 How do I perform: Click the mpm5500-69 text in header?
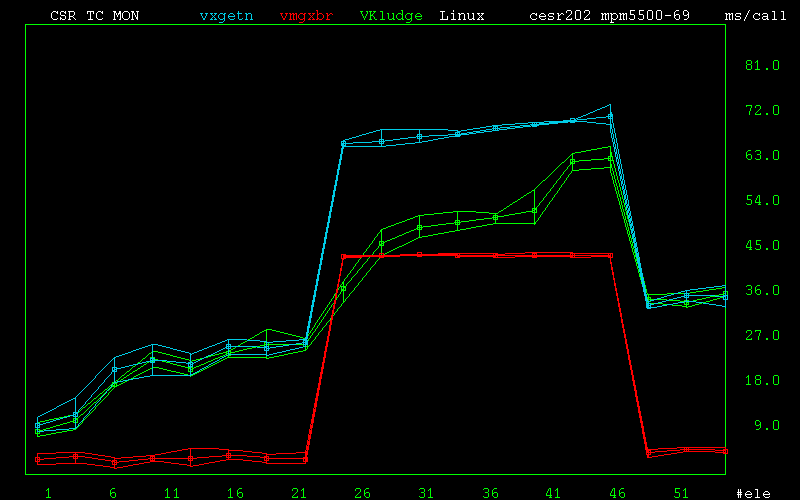coord(645,16)
